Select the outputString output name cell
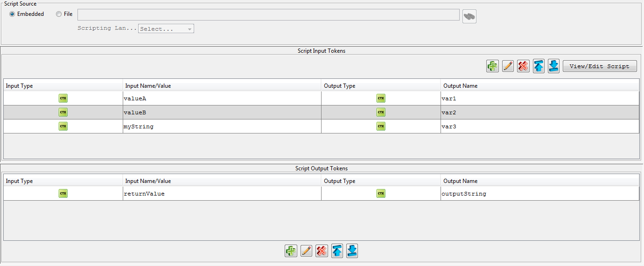The height and width of the screenshot is (266, 644). (x=540, y=193)
